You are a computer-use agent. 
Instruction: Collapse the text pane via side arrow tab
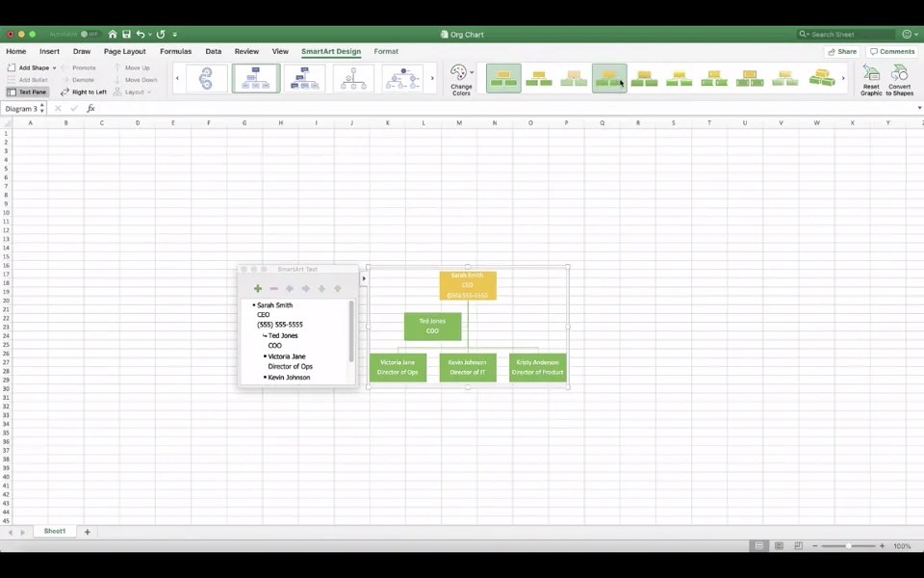tap(364, 278)
